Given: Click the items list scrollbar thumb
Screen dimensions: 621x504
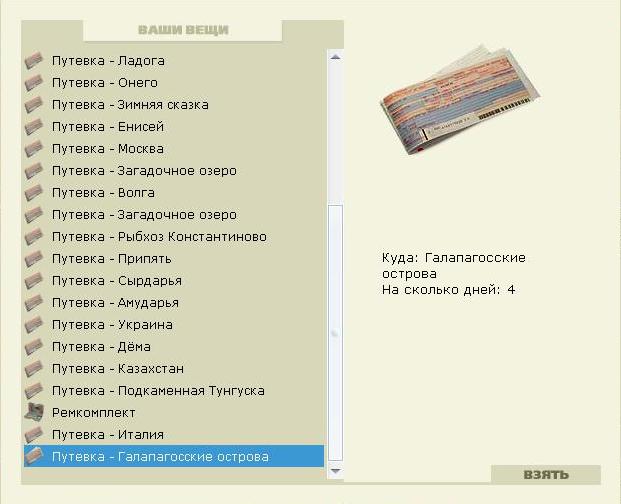Looking at the screenshot, I should tap(335, 333).
